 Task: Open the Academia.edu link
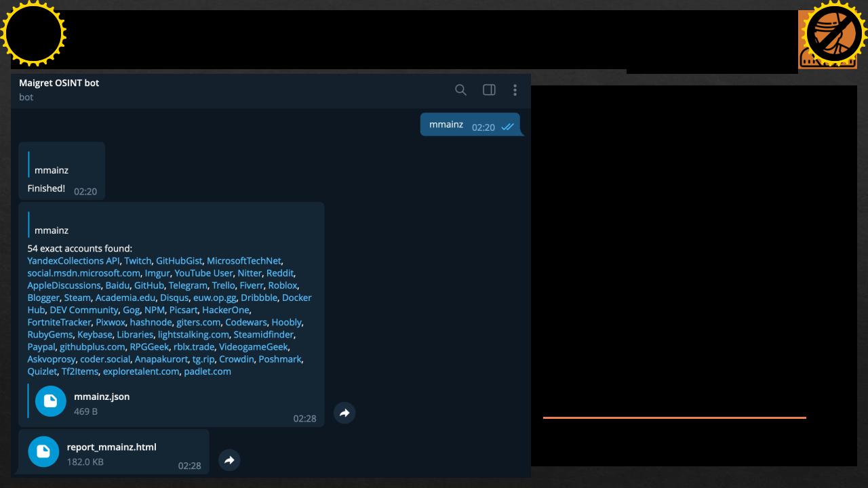click(x=125, y=298)
